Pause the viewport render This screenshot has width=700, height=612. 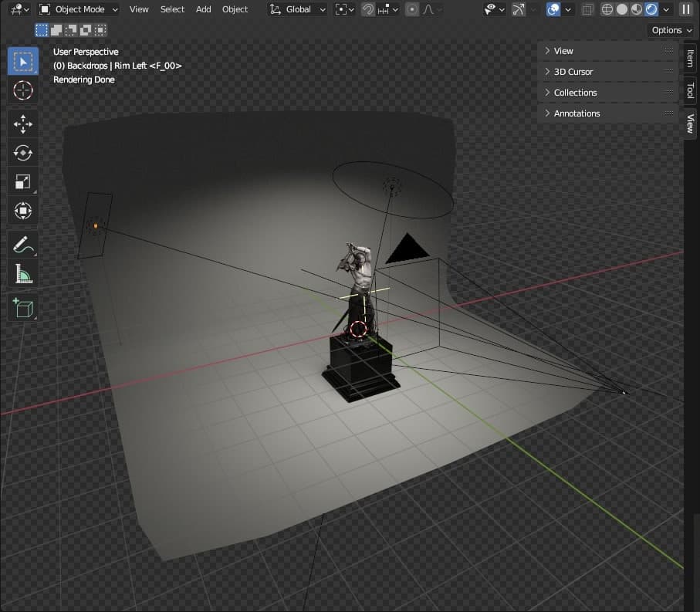click(x=685, y=9)
